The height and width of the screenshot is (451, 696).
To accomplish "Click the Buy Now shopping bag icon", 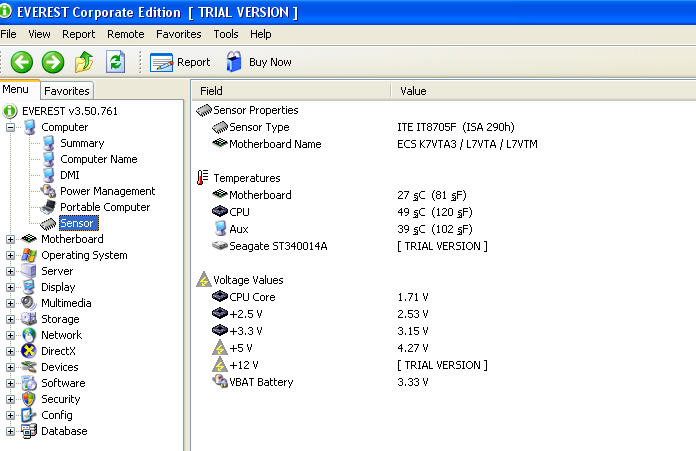I will click(x=234, y=62).
